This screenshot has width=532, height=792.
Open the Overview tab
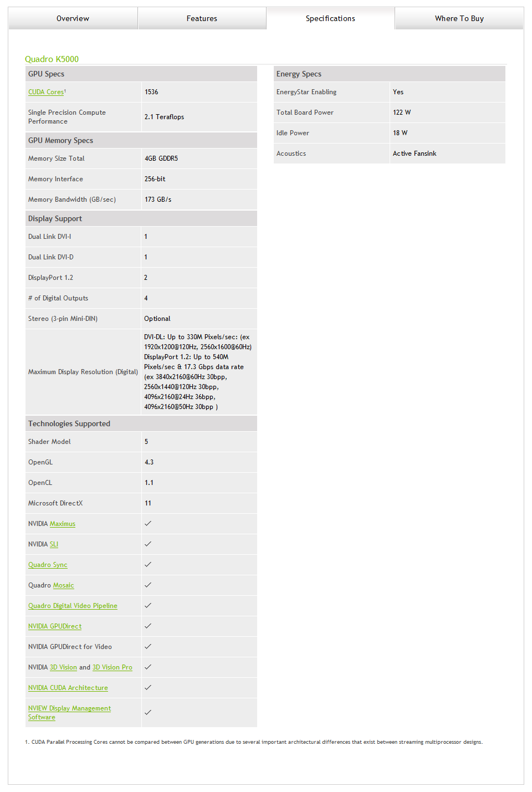(73, 18)
